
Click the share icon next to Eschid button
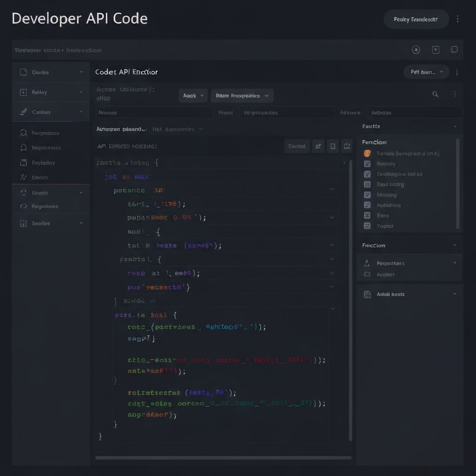pos(318,146)
